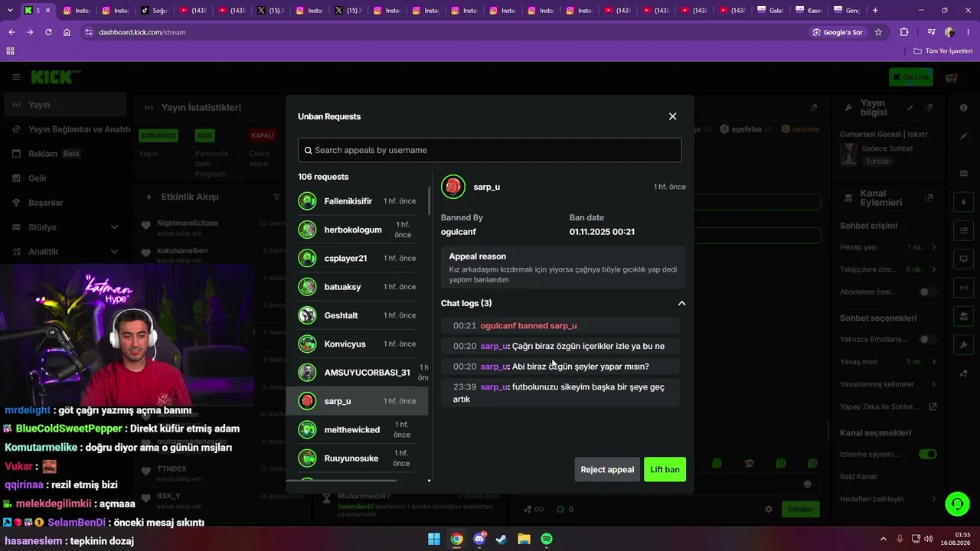Open Geshtalt's unban request
This screenshot has height=551, width=980.
click(x=357, y=315)
